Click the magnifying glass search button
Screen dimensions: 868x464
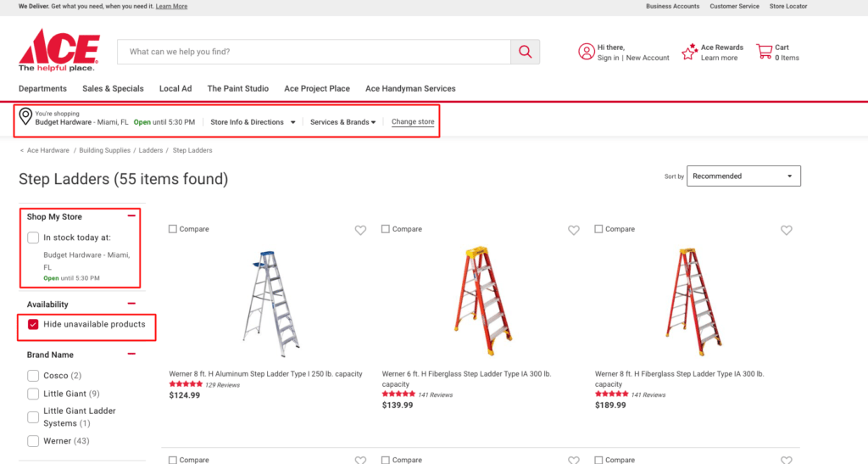525,52
